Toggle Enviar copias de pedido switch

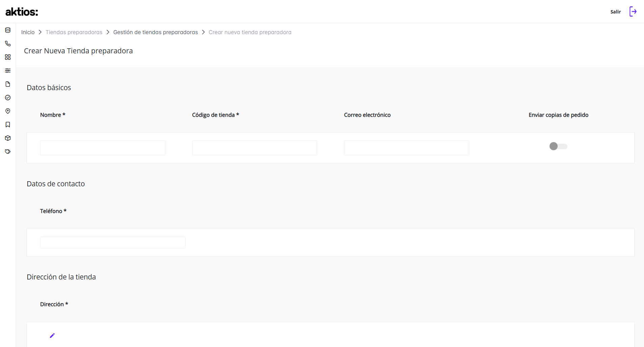pos(558,146)
